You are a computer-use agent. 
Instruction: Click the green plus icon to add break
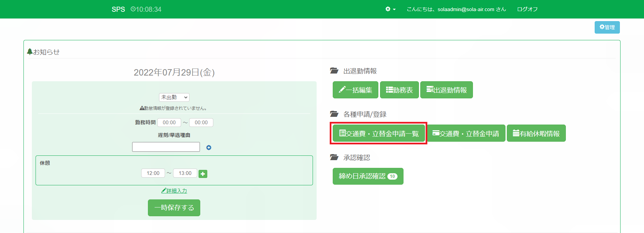(203, 174)
